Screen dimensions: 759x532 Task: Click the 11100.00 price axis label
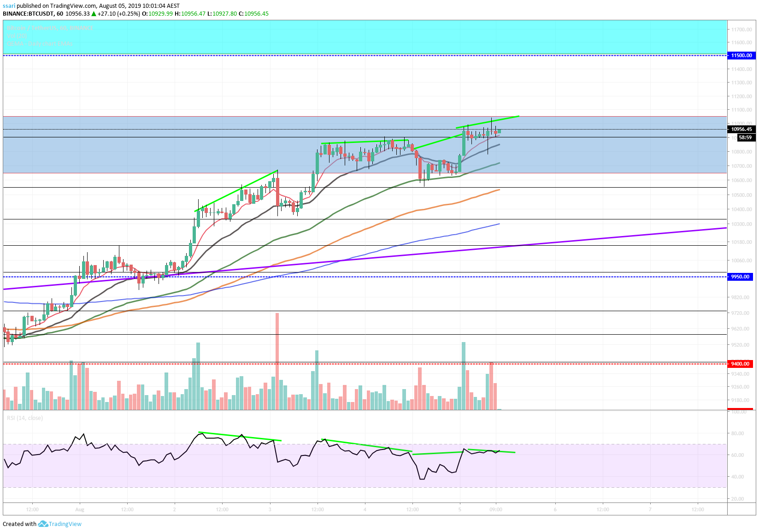[x=741, y=110]
